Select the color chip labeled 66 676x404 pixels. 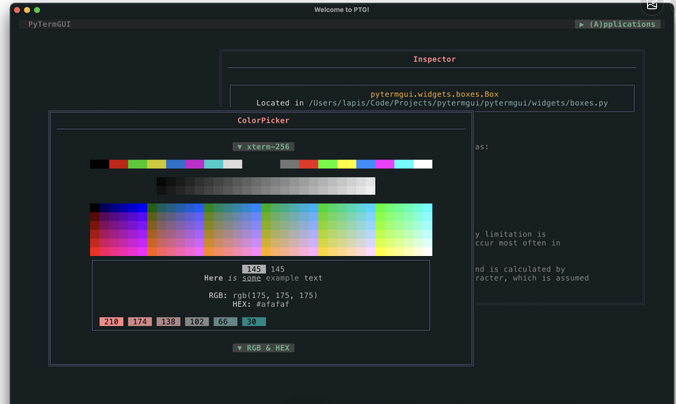click(x=225, y=321)
